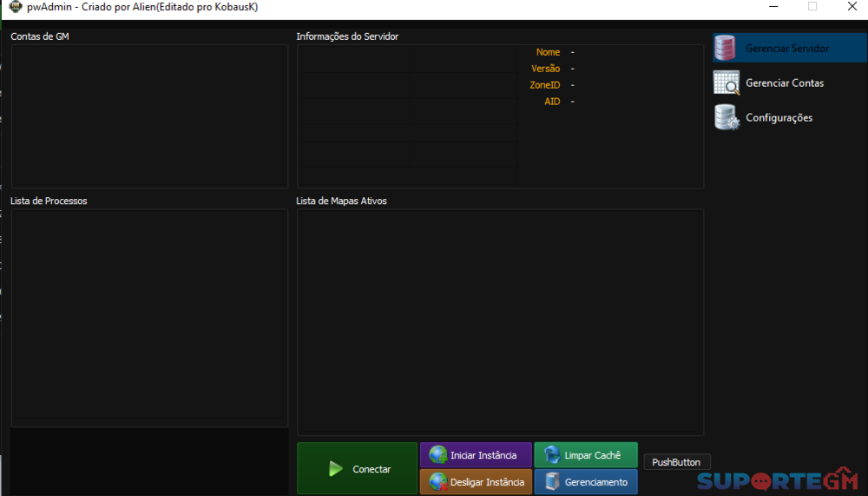Click the Configurações gear database icon
The height and width of the screenshot is (496, 868).
tap(727, 117)
